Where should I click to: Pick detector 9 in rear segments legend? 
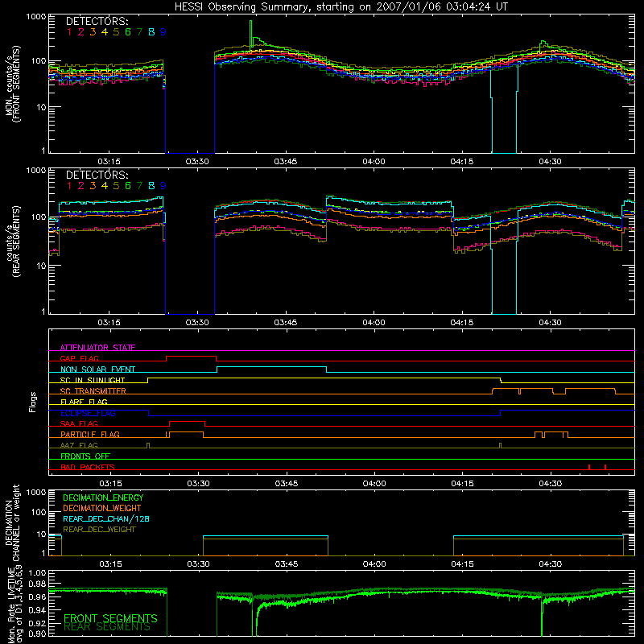(163, 186)
